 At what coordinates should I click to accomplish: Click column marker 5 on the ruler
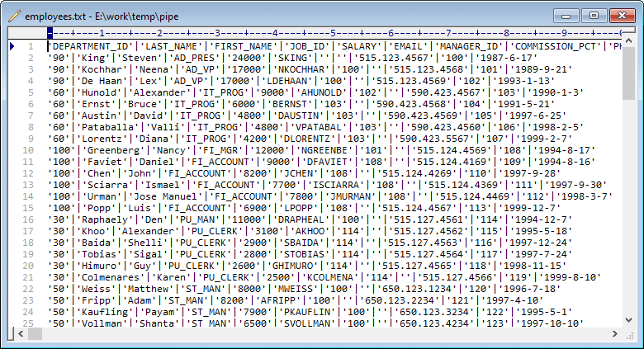[332, 33]
